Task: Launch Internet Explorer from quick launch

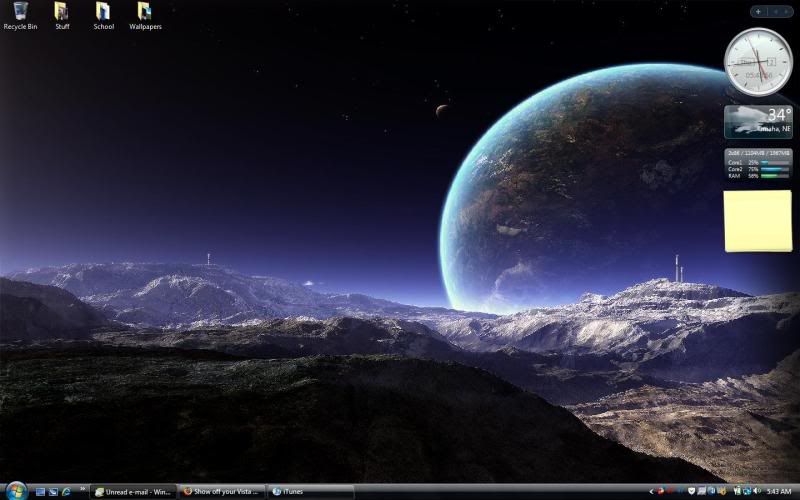Action: click(x=66, y=492)
